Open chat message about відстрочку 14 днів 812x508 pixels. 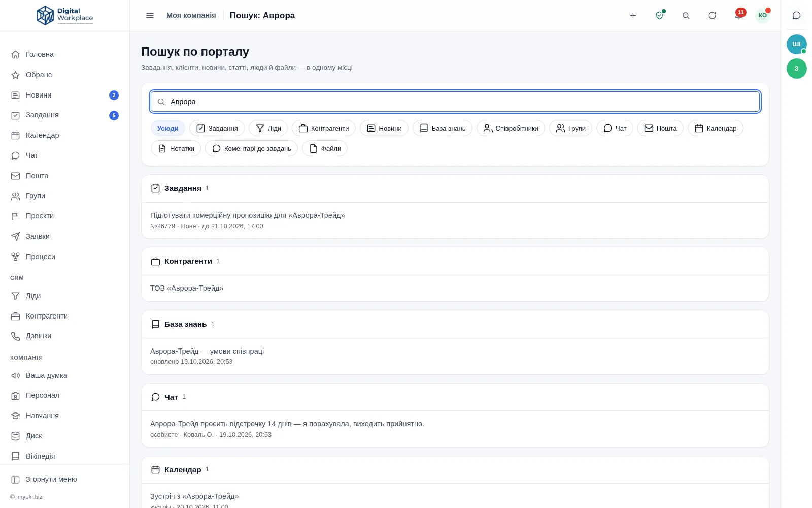(x=455, y=429)
